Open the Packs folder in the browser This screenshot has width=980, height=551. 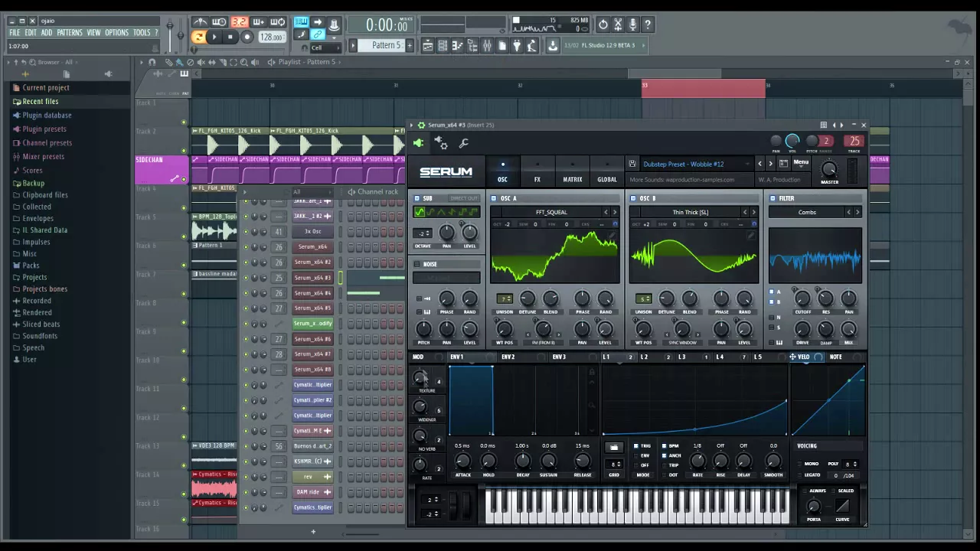point(31,266)
